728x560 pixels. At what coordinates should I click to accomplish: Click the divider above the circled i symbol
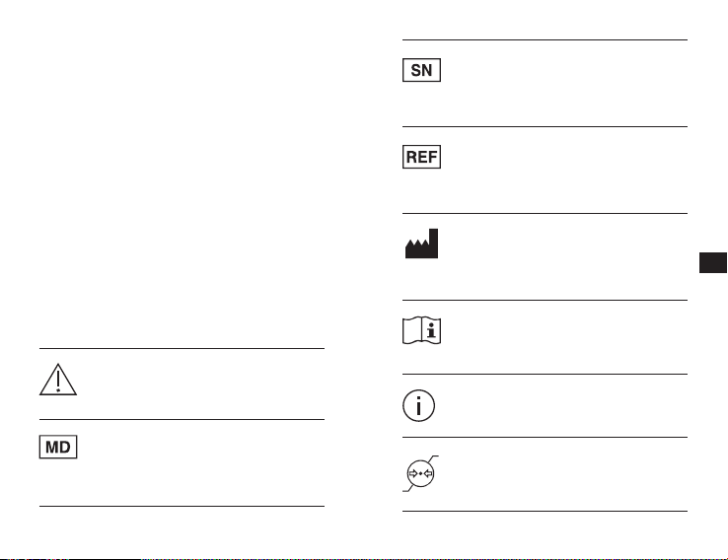coord(545,374)
